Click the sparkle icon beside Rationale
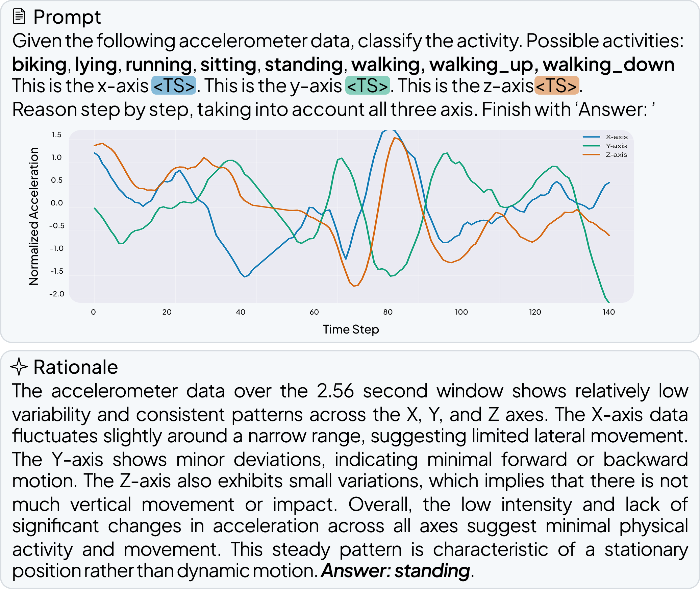The image size is (700, 589). pos(19,367)
